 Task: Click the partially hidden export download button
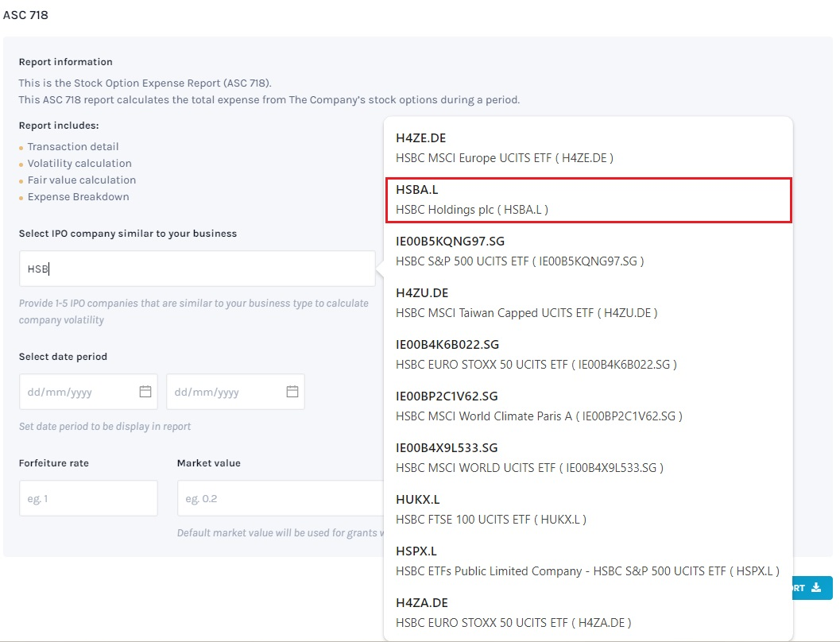coord(813,588)
